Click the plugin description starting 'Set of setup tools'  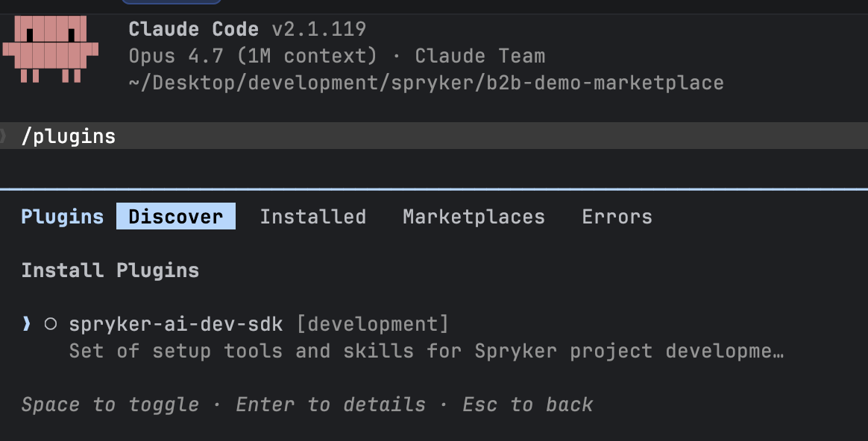click(x=427, y=352)
